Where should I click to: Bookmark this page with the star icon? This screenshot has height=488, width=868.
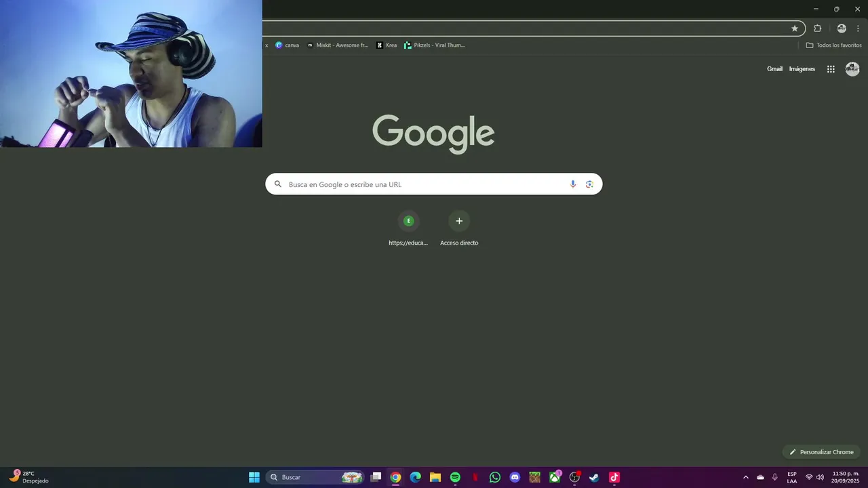(x=795, y=28)
